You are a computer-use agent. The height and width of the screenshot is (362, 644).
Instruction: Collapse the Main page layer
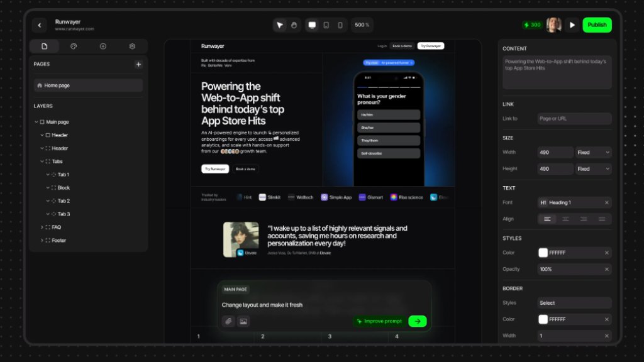[x=36, y=122]
